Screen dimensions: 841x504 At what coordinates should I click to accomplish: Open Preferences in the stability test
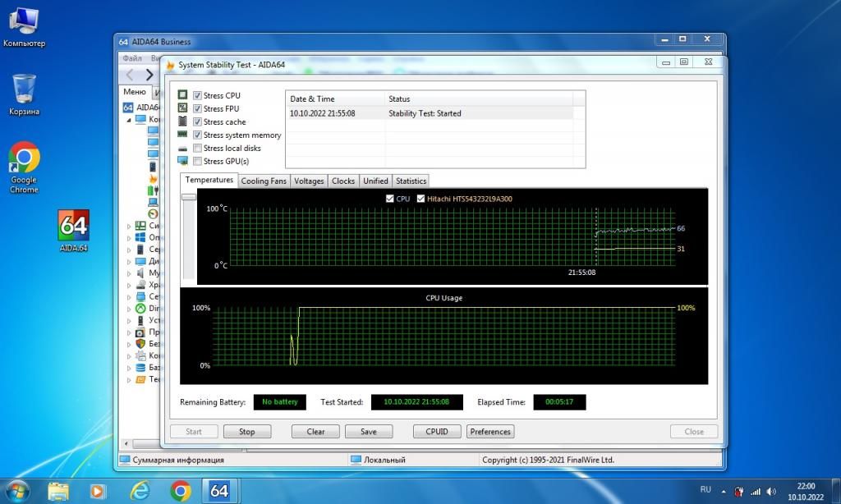(490, 432)
